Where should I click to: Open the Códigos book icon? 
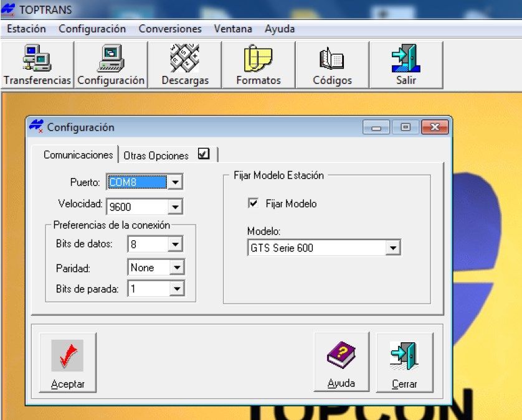pyautogui.click(x=332, y=65)
